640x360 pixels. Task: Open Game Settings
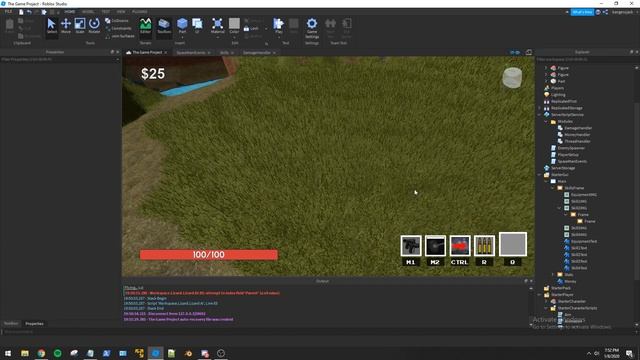(x=312, y=27)
